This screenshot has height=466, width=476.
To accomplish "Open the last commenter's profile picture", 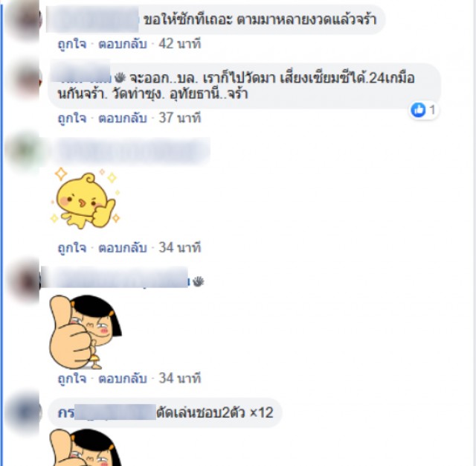I will [26, 415].
